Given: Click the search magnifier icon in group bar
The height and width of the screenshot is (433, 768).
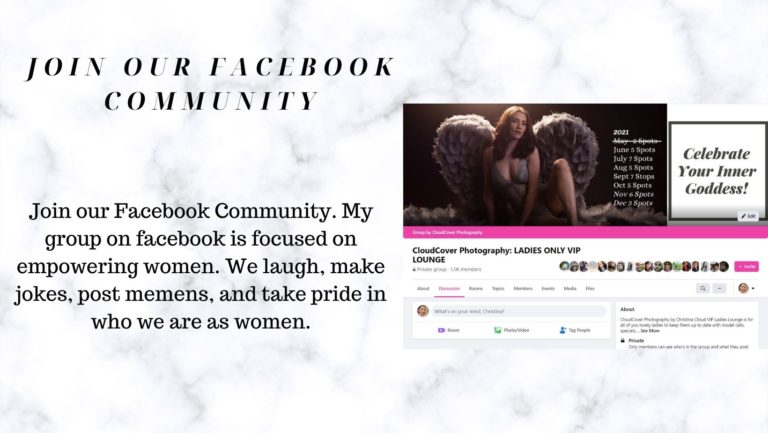Looking at the screenshot, I should click(x=702, y=289).
